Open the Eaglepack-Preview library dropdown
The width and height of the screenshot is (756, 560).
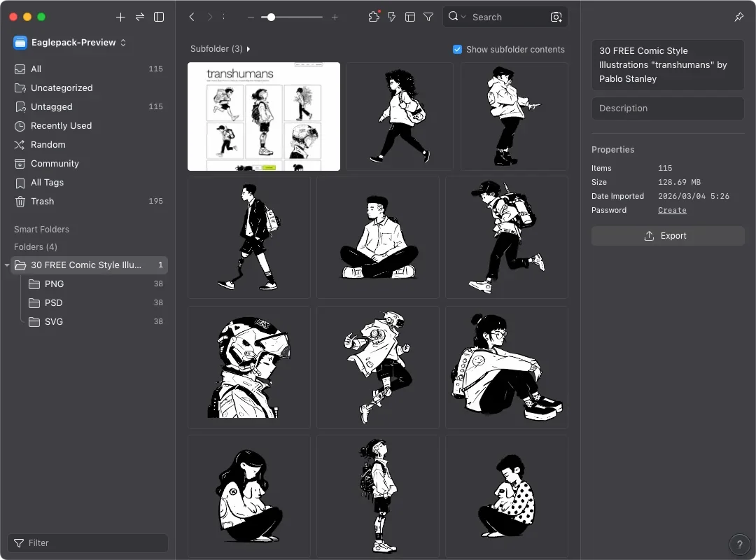70,43
